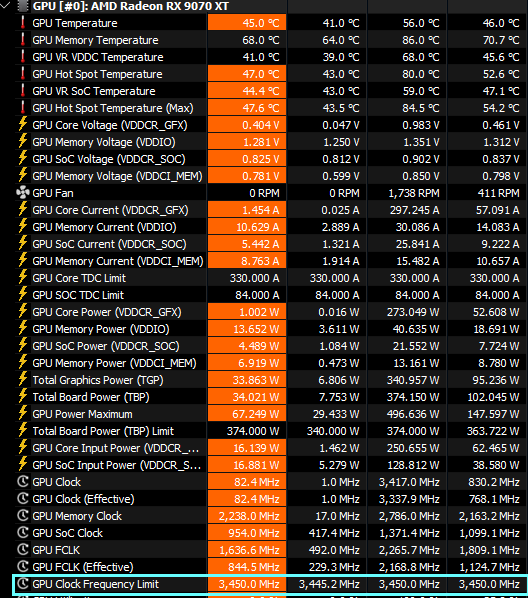Click the thermometer icon for GPU Memory Temperature

click(23, 40)
